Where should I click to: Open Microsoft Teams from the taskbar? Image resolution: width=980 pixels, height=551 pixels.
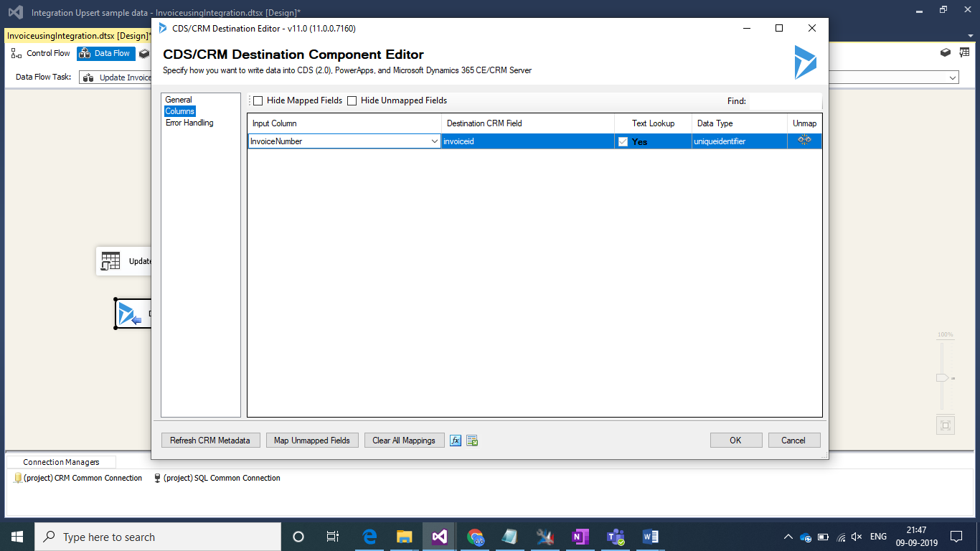pos(616,537)
